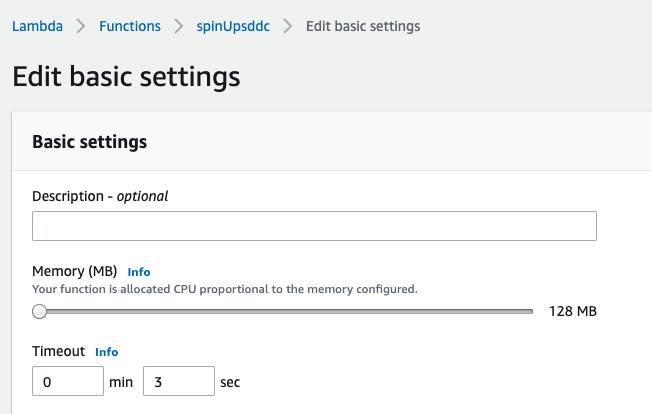The height and width of the screenshot is (414, 652).
Task: Click the chevron right after Lambda breadcrumb
Action: (x=81, y=26)
